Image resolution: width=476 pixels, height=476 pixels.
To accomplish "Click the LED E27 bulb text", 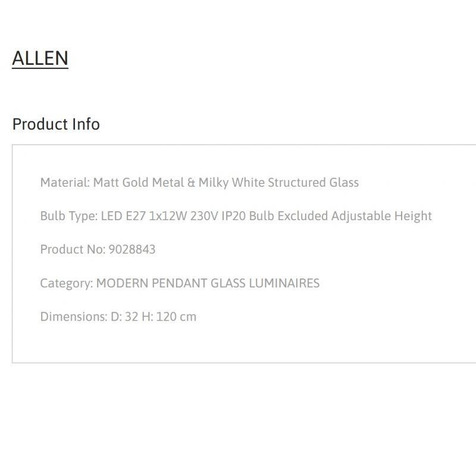I will [x=123, y=216].
